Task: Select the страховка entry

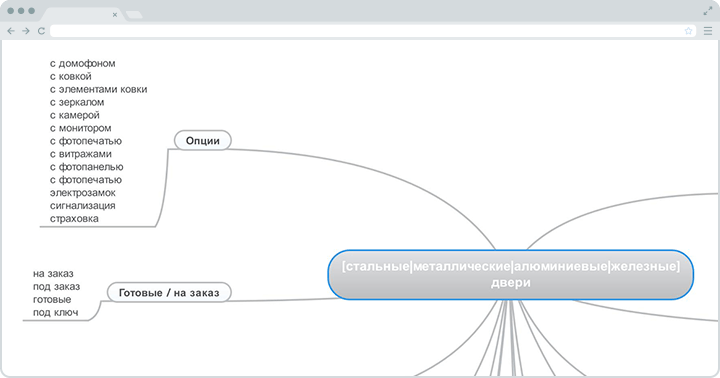Action: (x=74, y=219)
